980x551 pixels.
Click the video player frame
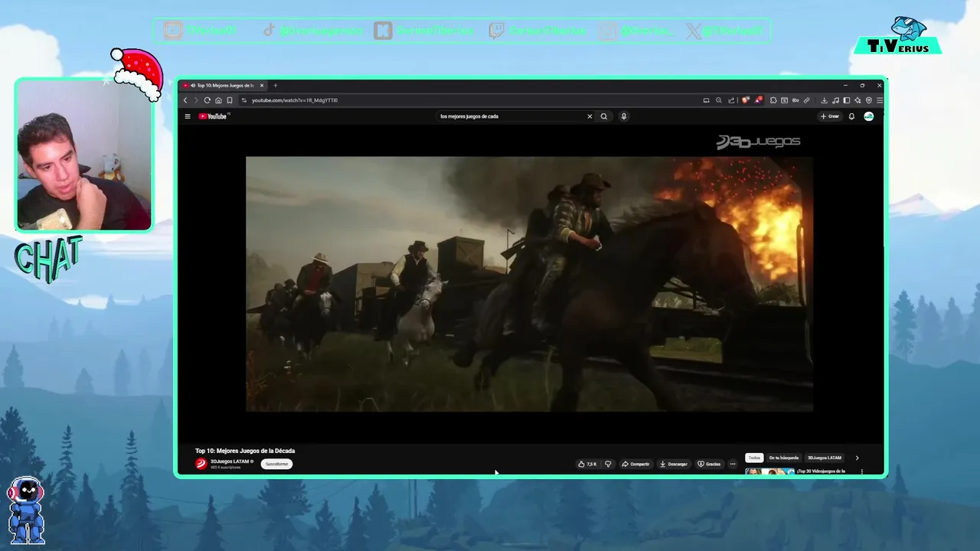tap(529, 284)
